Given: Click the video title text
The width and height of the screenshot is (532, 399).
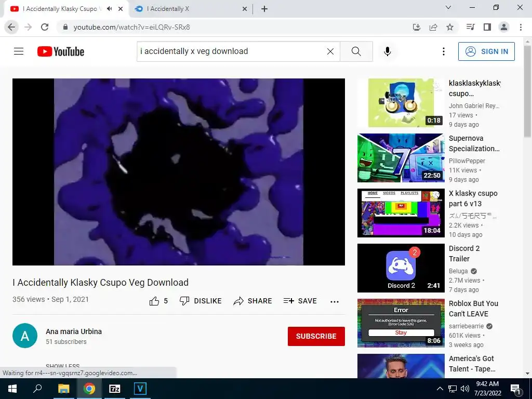Looking at the screenshot, I should [100, 283].
